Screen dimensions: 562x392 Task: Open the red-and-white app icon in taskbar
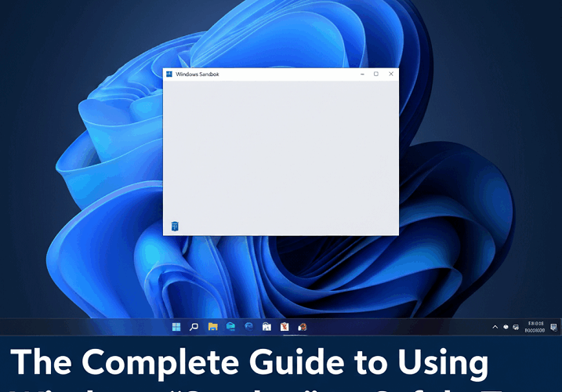point(285,327)
